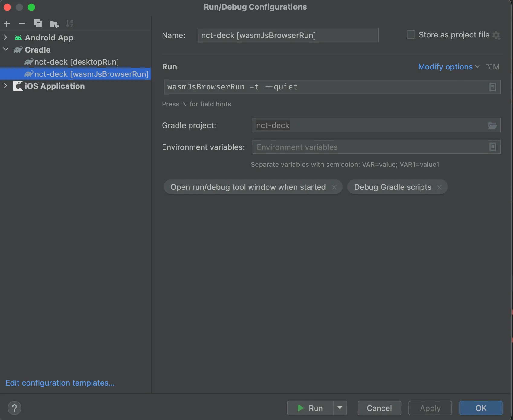Expand the Run tasks field editor icon

click(492, 87)
